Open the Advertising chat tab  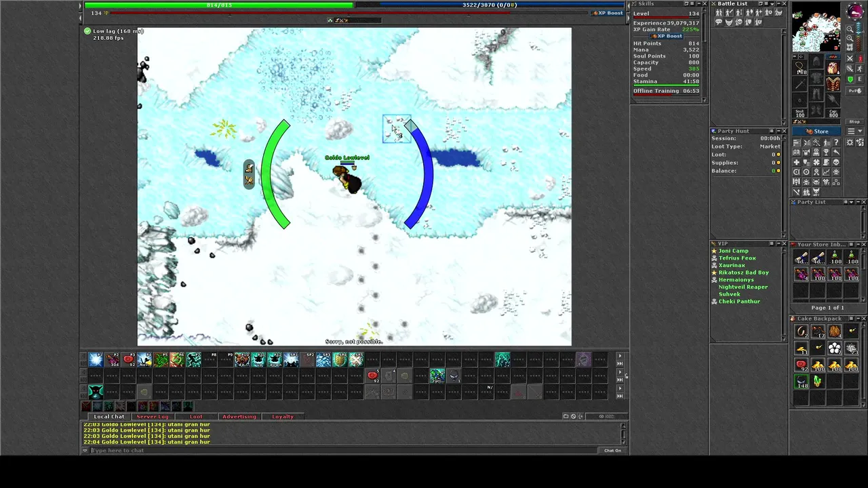[x=239, y=416]
